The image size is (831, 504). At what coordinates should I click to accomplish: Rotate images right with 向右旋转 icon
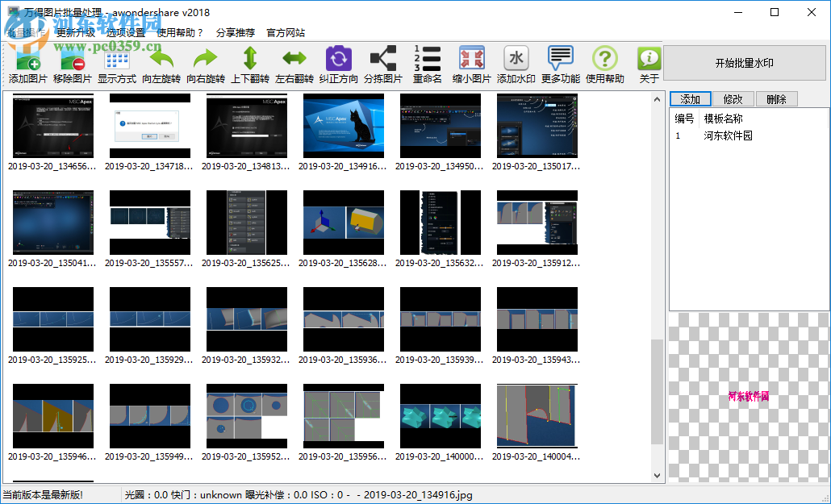coord(206,60)
